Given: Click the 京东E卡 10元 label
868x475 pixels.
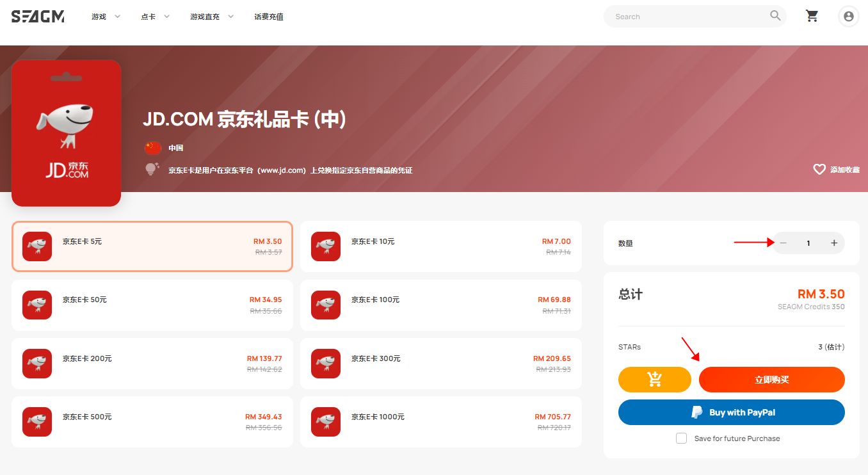Looking at the screenshot, I should (x=373, y=241).
